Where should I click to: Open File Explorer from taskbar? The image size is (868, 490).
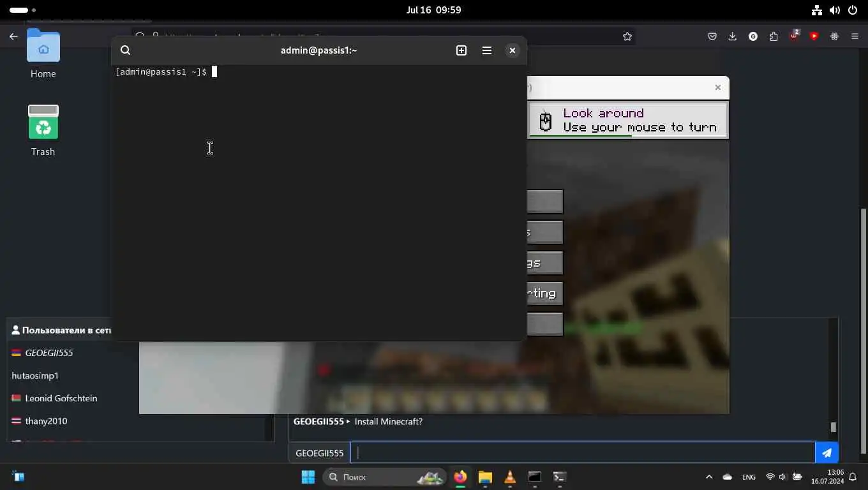485,477
